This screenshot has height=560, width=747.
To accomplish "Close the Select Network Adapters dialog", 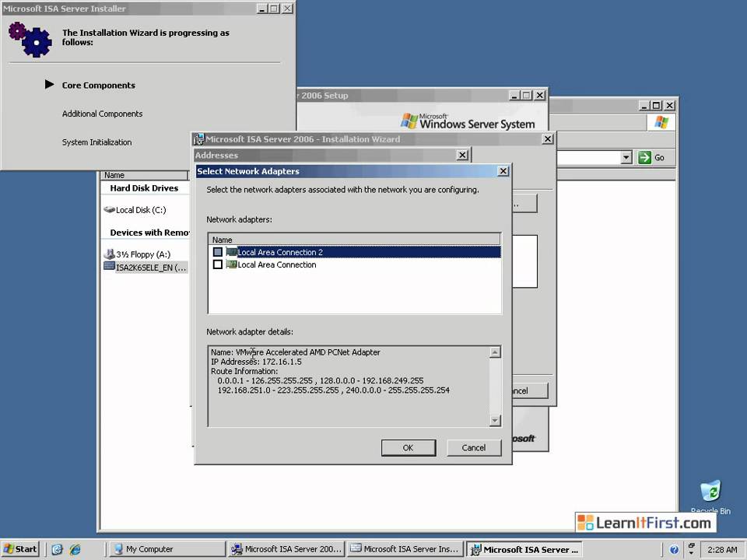I will [x=503, y=171].
